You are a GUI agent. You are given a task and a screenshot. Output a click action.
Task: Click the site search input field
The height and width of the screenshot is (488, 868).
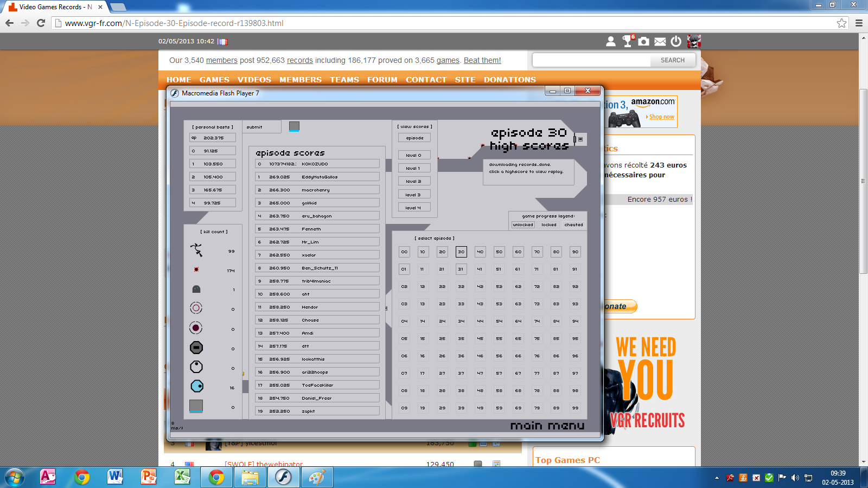point(591,60)
